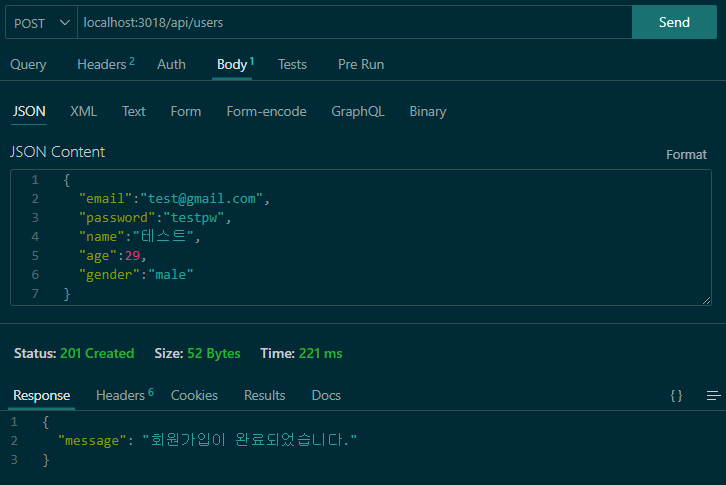Click the curly braces response format icon
This screenshot has width=726, height=485.
tap(676, 395)
